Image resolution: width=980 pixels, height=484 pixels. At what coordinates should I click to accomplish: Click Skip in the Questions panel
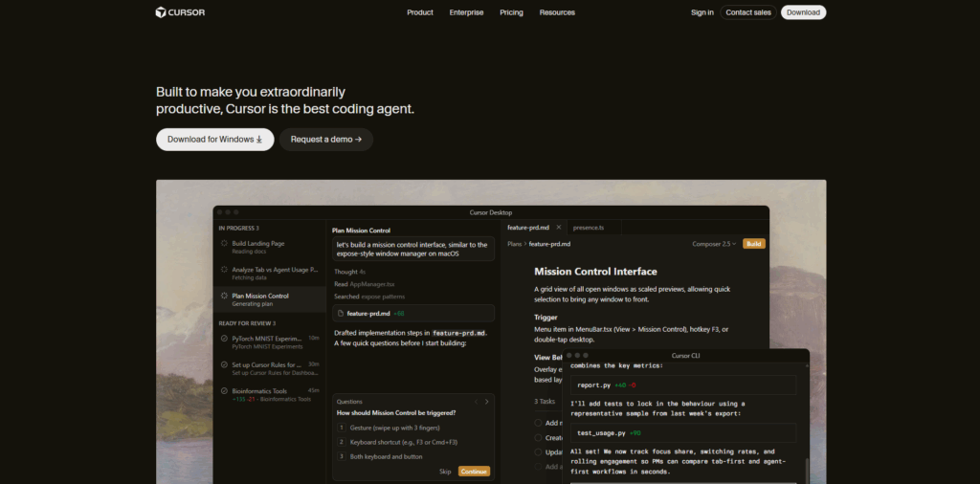click(x=445, y=472)
